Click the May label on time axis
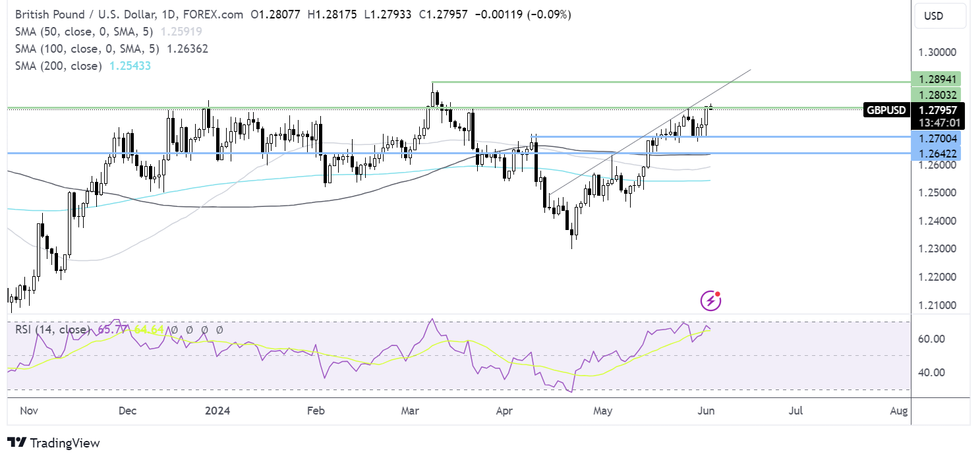Image resolution: width=980 pixels, height=460 pixels. coord(602,411)
